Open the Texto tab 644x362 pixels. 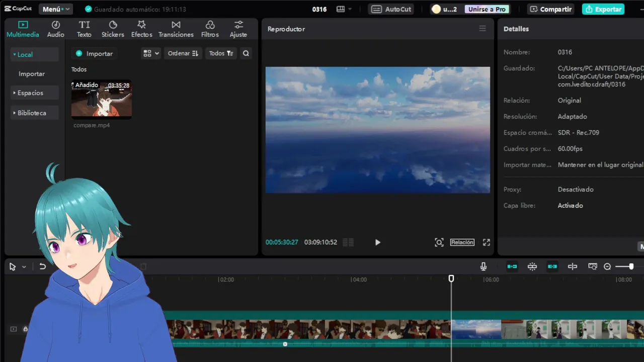click(84, 29)
